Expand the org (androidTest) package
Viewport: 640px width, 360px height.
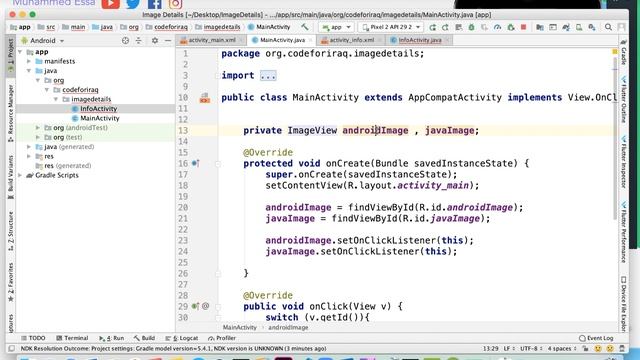click(38, 128)
